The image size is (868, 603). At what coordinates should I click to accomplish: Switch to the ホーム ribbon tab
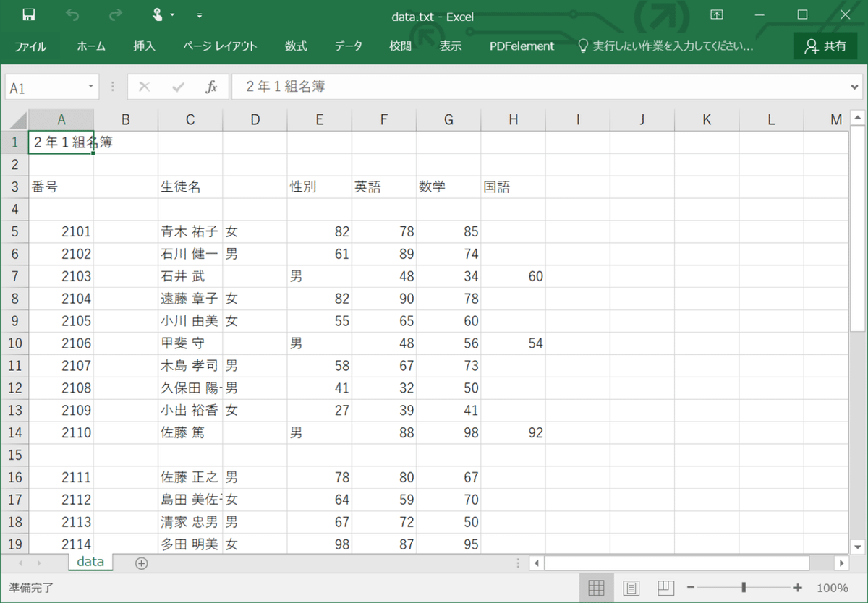click(x=91, y=46)
